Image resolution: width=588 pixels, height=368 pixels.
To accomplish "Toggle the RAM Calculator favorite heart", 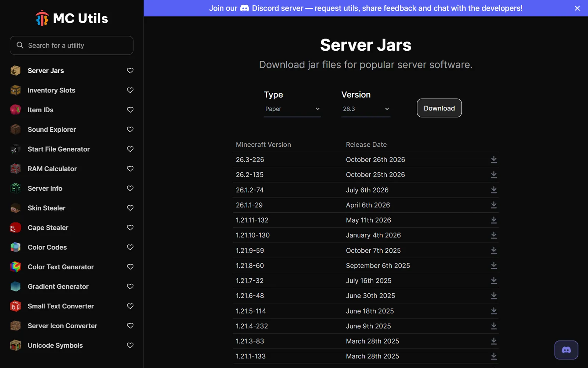I will 130,169.
